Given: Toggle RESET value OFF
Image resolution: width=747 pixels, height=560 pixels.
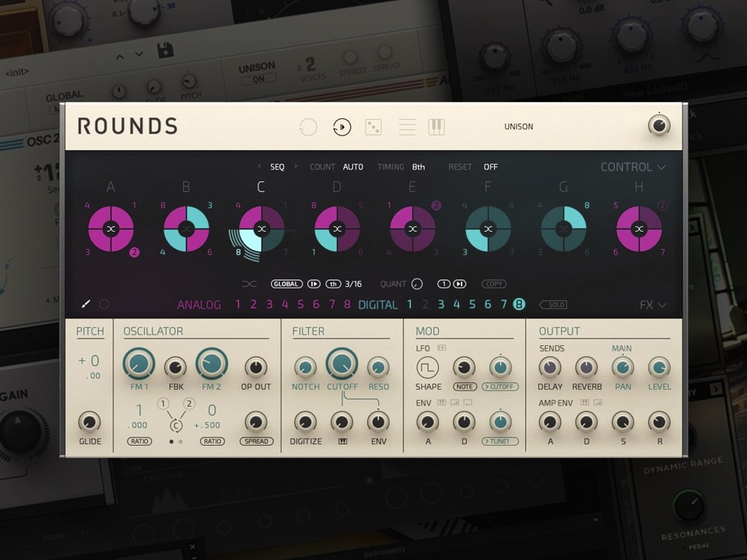Looking at the screenshot, I should (x=491, y=167).
